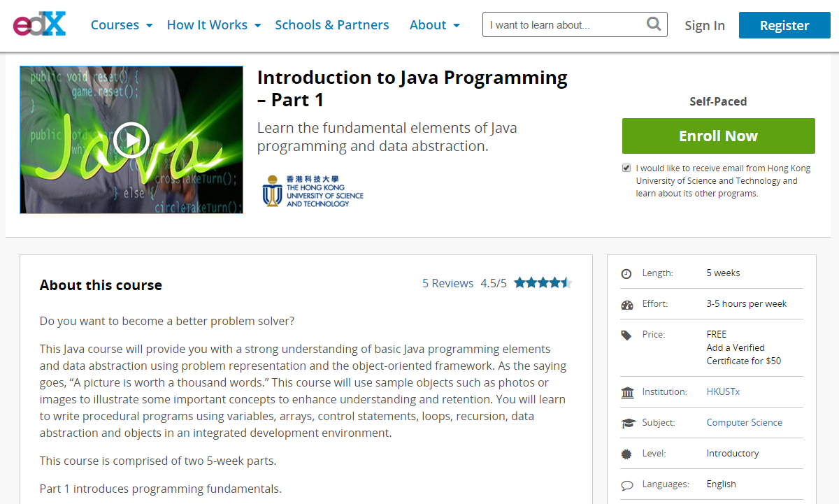
Task: Uncheck the receive email from HKUST checkbox
Action: point(626,168)
